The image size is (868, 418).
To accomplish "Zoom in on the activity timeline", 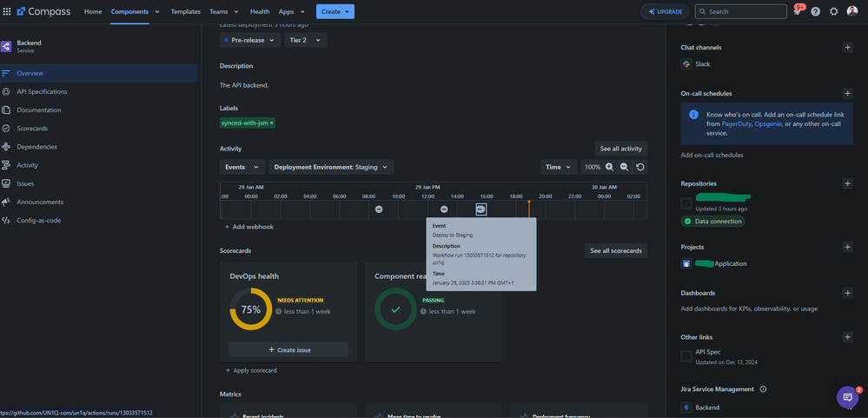I will pos(609,167).
